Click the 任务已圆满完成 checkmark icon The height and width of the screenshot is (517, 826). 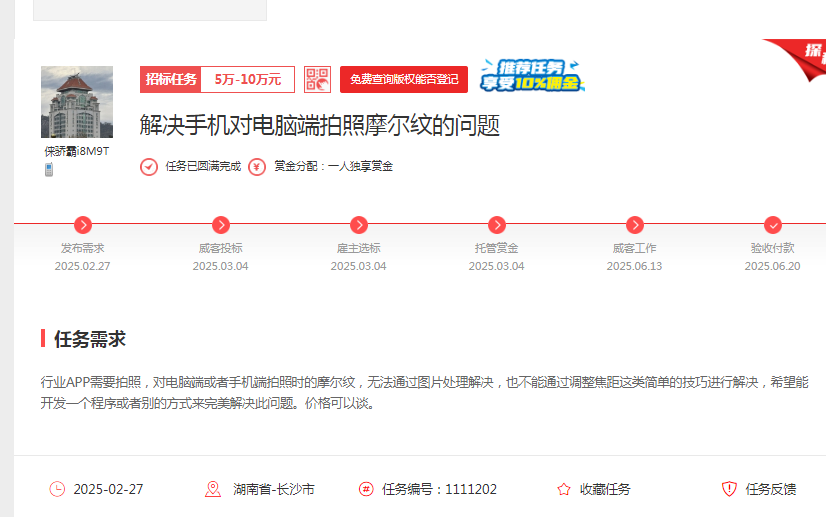149,167
